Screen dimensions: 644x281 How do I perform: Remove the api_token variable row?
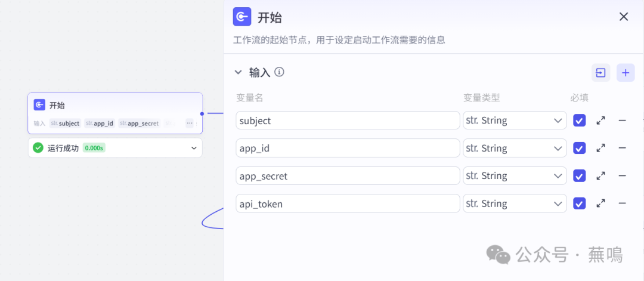point(622,203)
